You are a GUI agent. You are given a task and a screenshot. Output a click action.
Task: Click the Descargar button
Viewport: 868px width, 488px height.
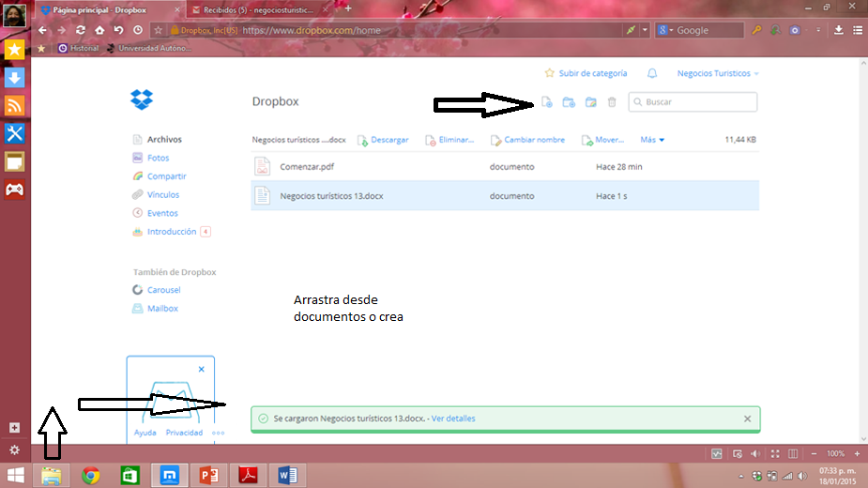click(383, 140)
